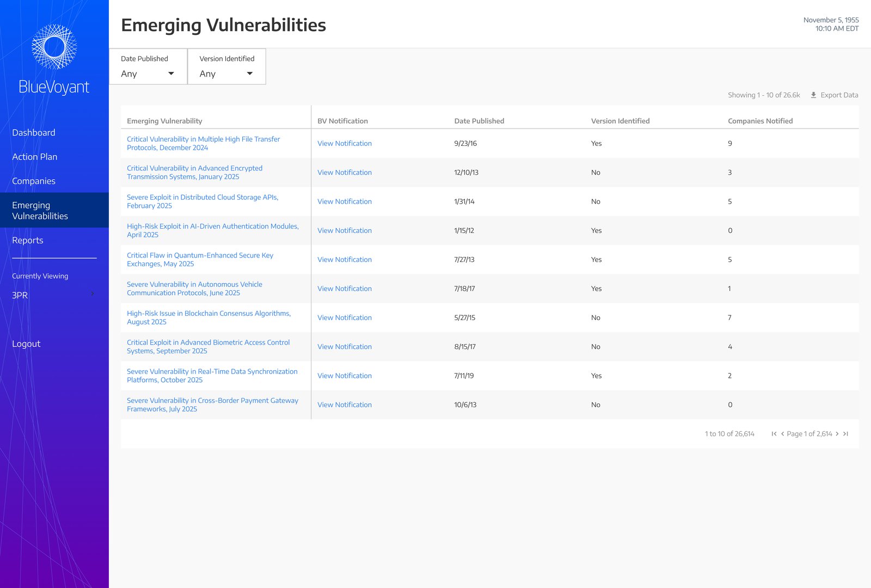Screen dimensions: 871x588
Task: Sort by Companies Notified column header
Action: [760, 121]
